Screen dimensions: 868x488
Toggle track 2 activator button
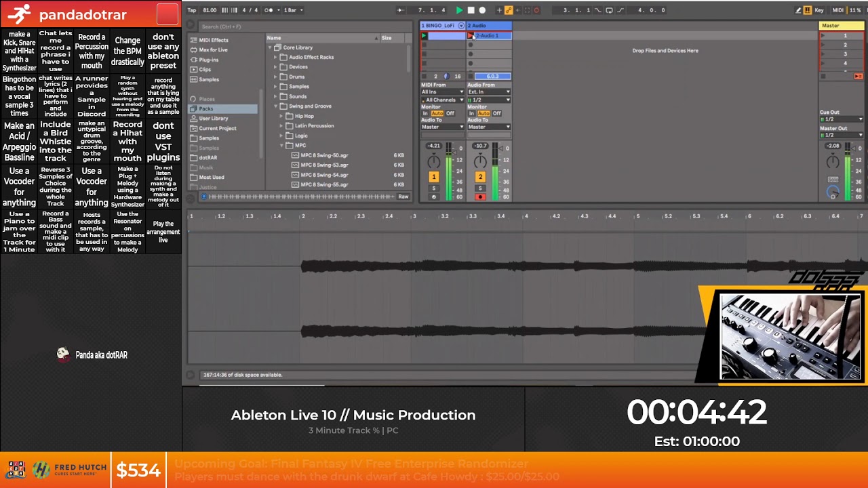480,177
